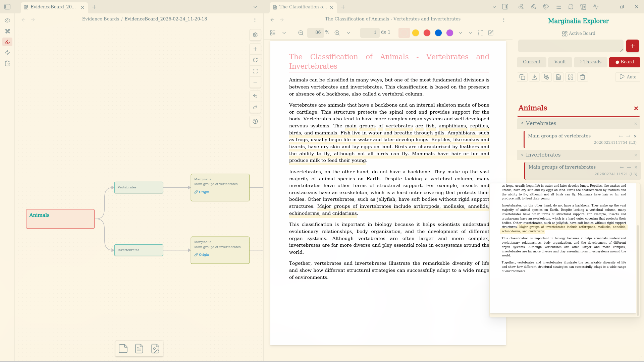
Task: Click Evidence Boards in the breadcrumb
Action: point(101,19)
